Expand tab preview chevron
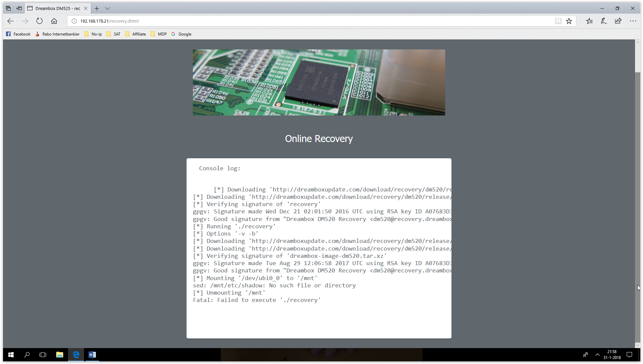The image size is (643, 364). pos(107,8)
